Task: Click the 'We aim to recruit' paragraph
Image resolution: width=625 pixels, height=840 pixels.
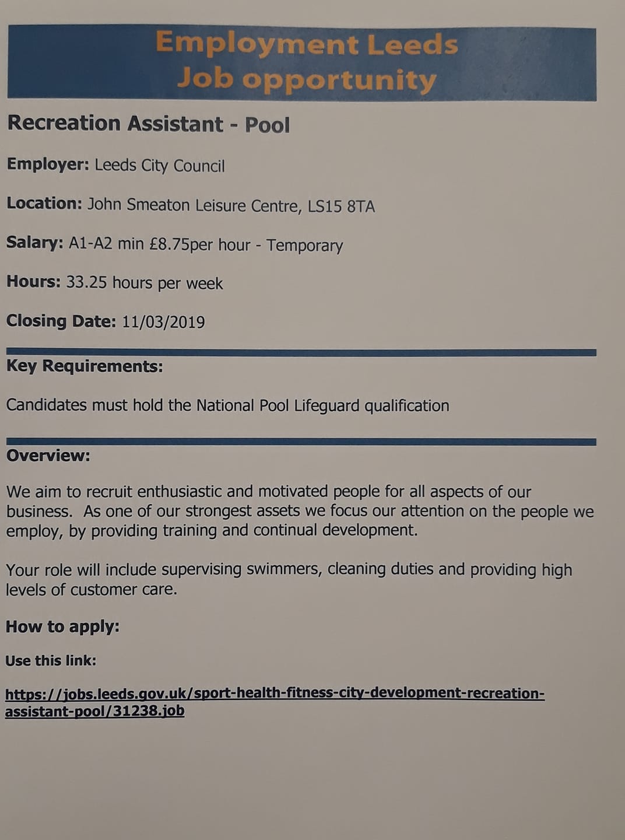Action: 300,511
